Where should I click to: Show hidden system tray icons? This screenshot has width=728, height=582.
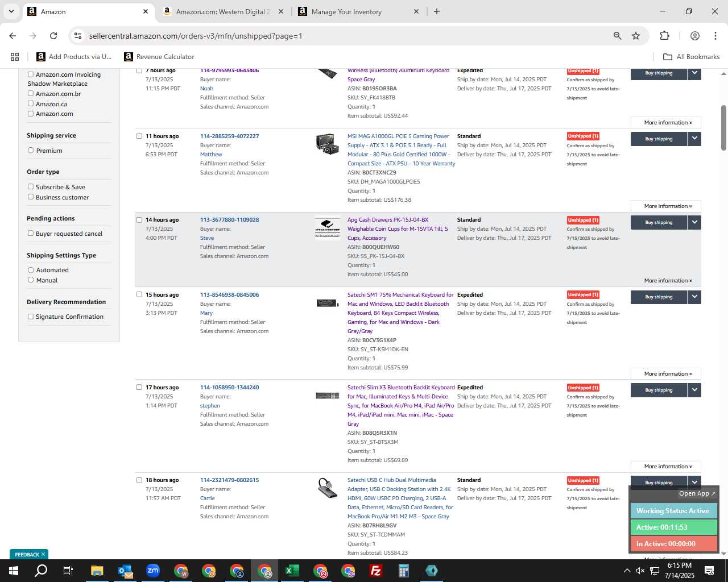(x=627, y=571)
